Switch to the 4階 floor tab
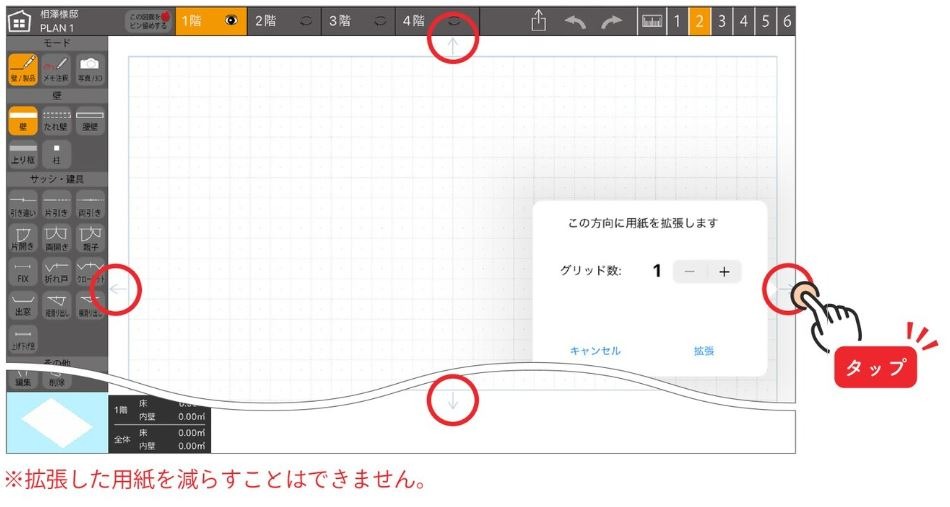The height and width of the screenshot is (507, 950). (414, 21)
